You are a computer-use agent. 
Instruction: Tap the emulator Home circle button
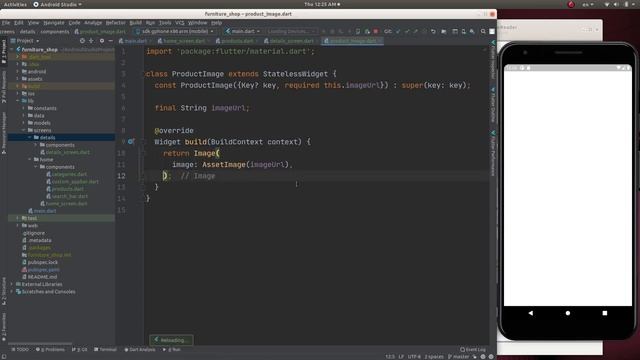pyautogui.click(x=568, y=313)
